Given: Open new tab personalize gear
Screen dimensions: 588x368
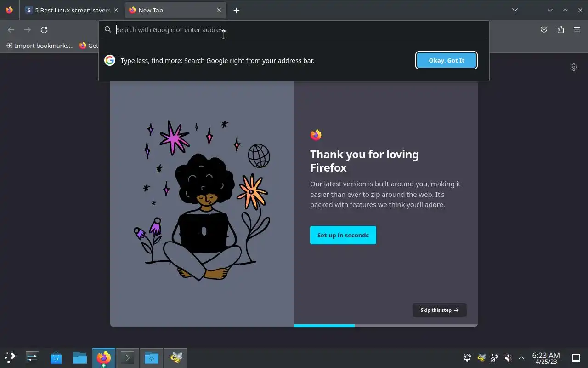Looking at the screenshot, I should (574, 67).
